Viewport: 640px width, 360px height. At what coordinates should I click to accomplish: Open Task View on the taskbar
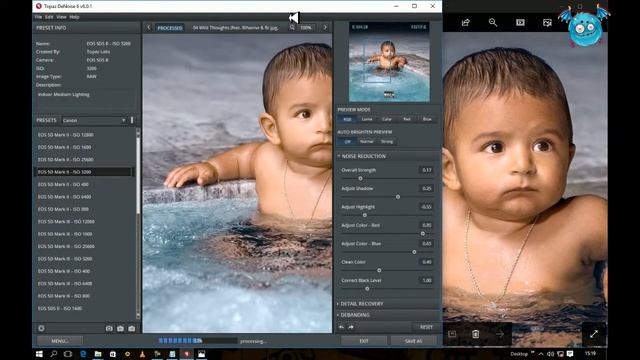click(x=68, y=354)
